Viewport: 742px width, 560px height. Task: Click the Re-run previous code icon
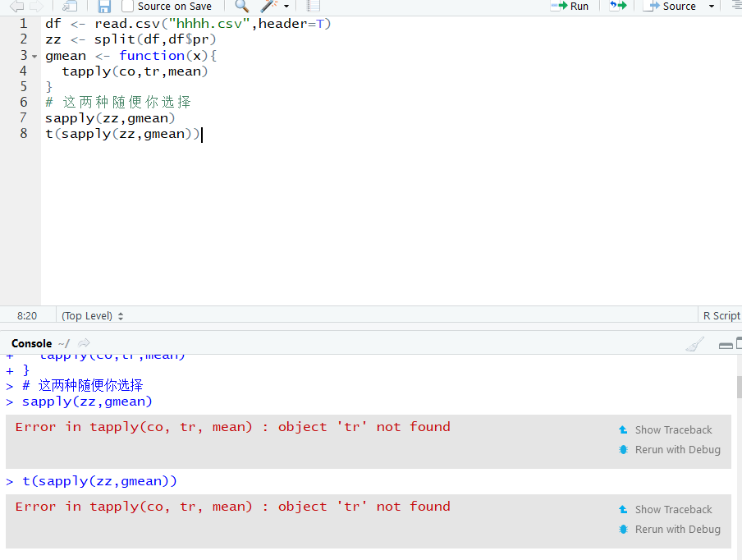click(617, 6)
